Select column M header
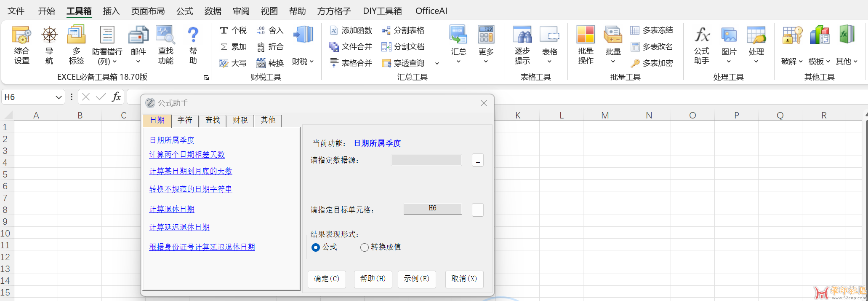The image size is (868, 301). pyautogui.click(x=605, y=116)
